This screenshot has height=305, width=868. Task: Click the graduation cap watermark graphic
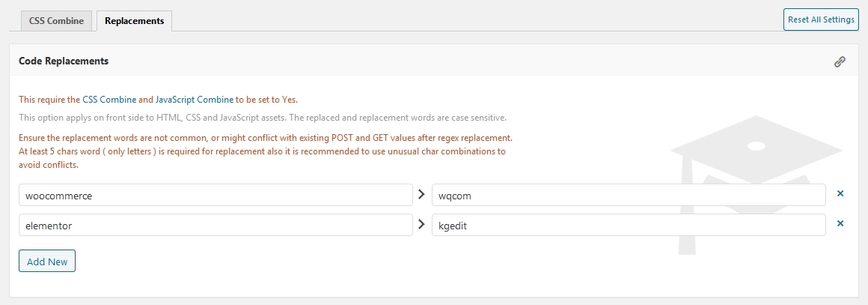[x=757, y=184]
